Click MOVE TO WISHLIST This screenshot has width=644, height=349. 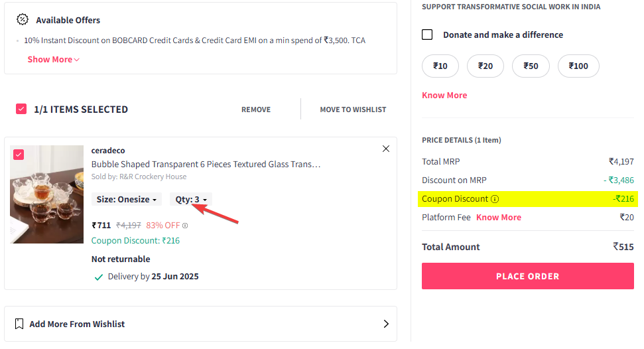pos(353,109)
